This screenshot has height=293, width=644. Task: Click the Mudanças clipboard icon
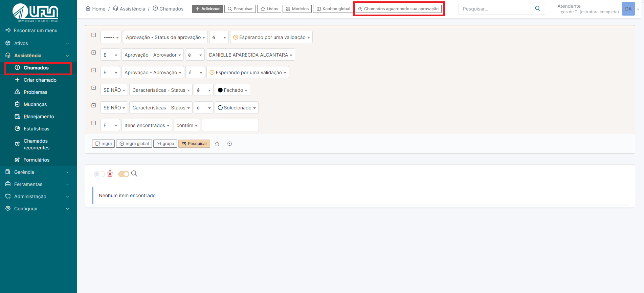(17, 104)
